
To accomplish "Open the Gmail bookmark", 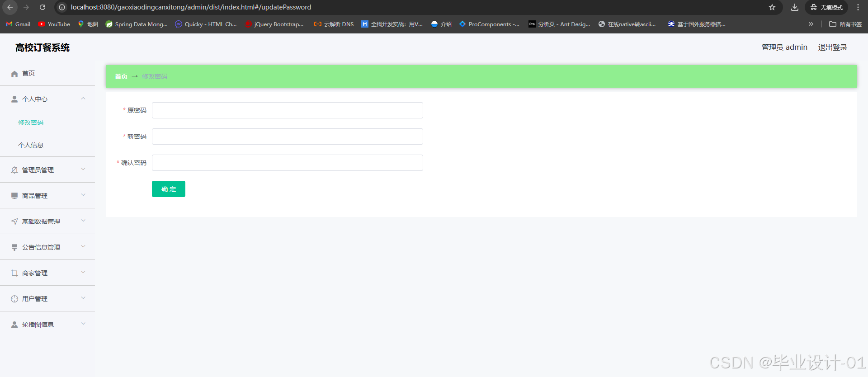I will pyautogui.click(x=18, y=24).
